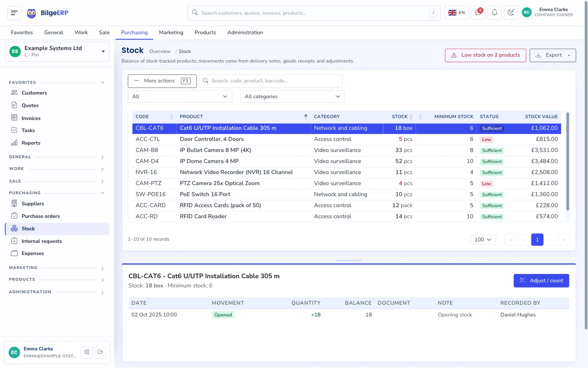The image size is (588, 368).
Task: Click the Adjust / count button
Action: point(541,280)
